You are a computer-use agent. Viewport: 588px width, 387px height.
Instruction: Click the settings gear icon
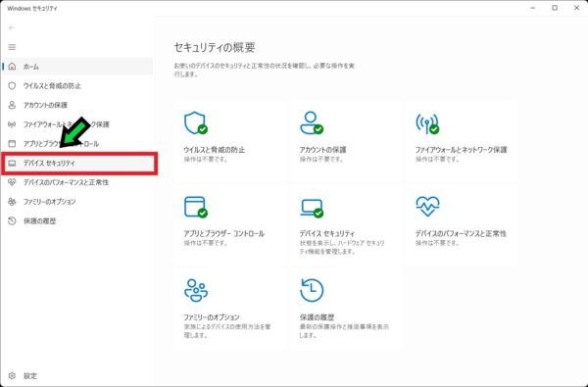coord(12,376)
